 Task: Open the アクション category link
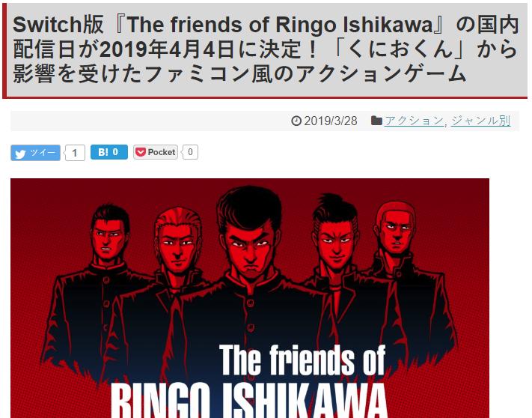coord(414,121)
